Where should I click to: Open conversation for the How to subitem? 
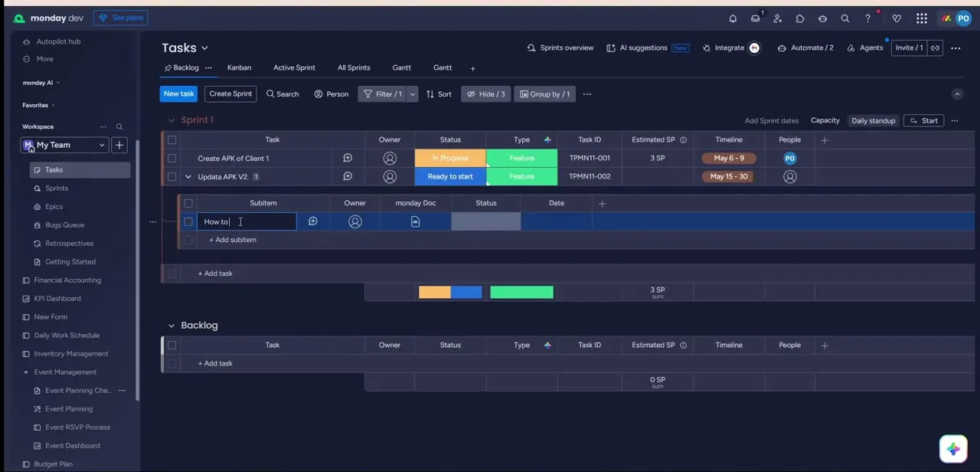point(312,221)
